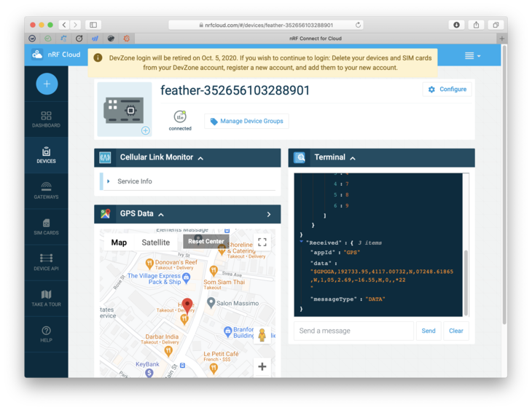Click the blue add new device plus button
Viewport: 532px width, 410px height.
coord(47,84)
